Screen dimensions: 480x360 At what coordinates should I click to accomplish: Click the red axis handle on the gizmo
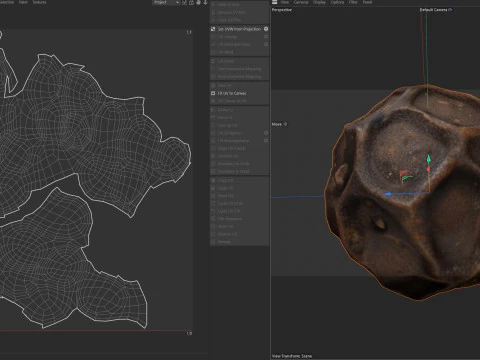click(428, 170)
